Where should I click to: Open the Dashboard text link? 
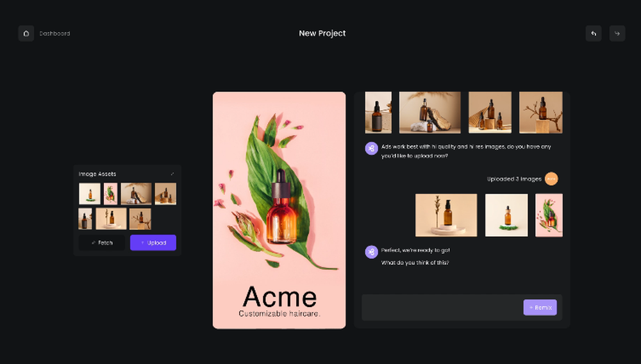click(54, 33)
